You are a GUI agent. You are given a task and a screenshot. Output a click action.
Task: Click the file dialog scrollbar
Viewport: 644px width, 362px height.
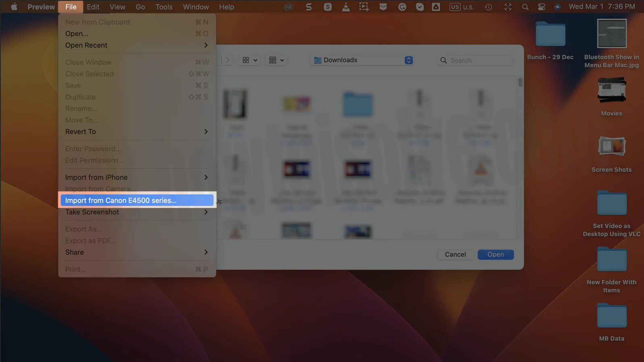(520, 82)
